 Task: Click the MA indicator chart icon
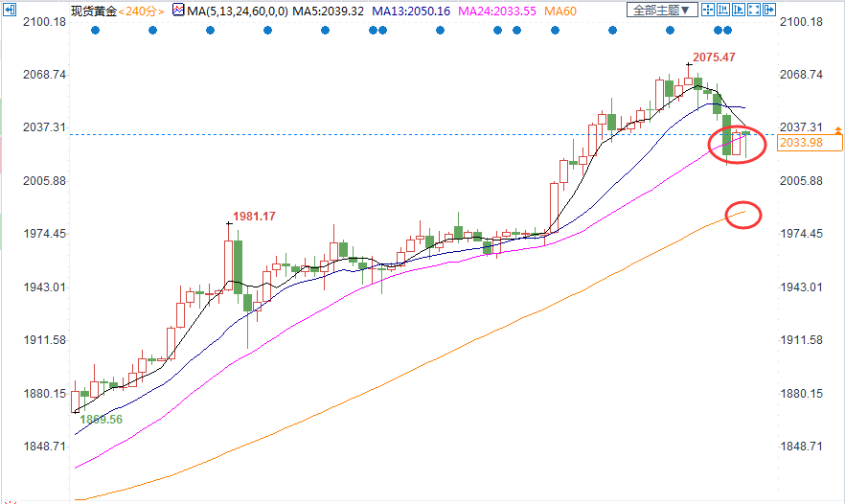pyautogui.click(x=177, y=11)
